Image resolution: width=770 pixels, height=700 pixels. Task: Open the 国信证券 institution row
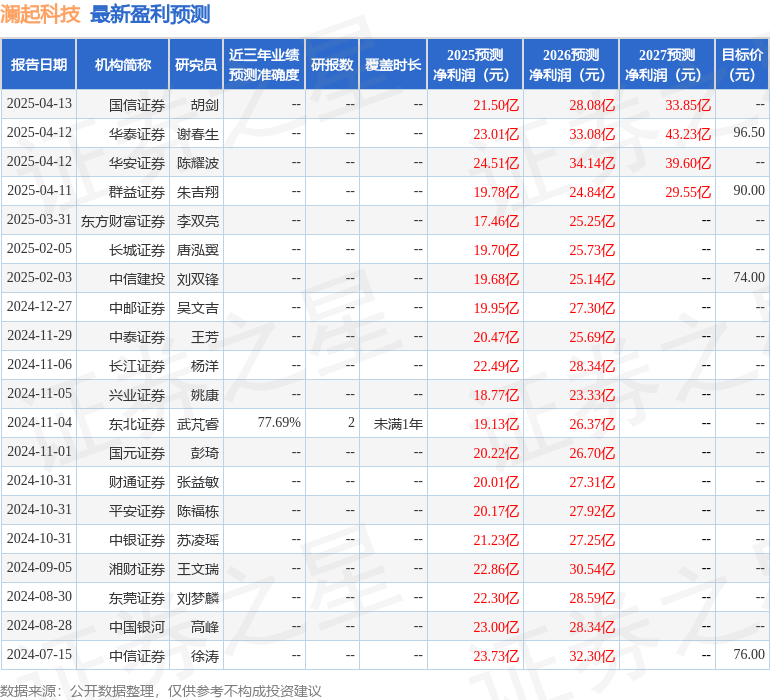pos(137,104)
